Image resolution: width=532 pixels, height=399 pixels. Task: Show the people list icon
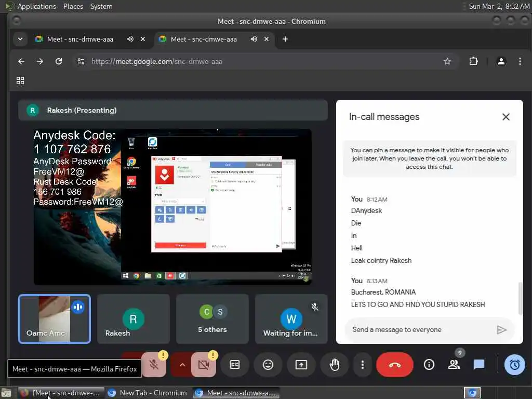coord(454,365)
